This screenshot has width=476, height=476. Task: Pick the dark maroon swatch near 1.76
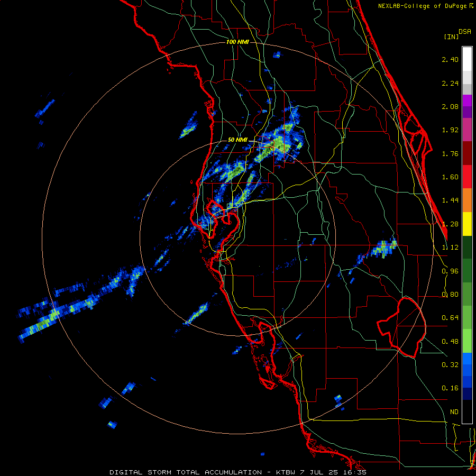click(x=467, y=153)
